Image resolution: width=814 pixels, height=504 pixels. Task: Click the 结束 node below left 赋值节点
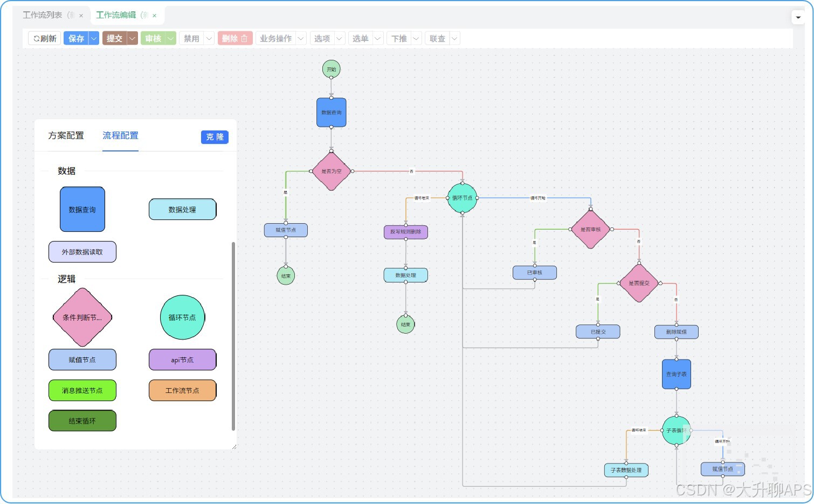click(286, 275)
